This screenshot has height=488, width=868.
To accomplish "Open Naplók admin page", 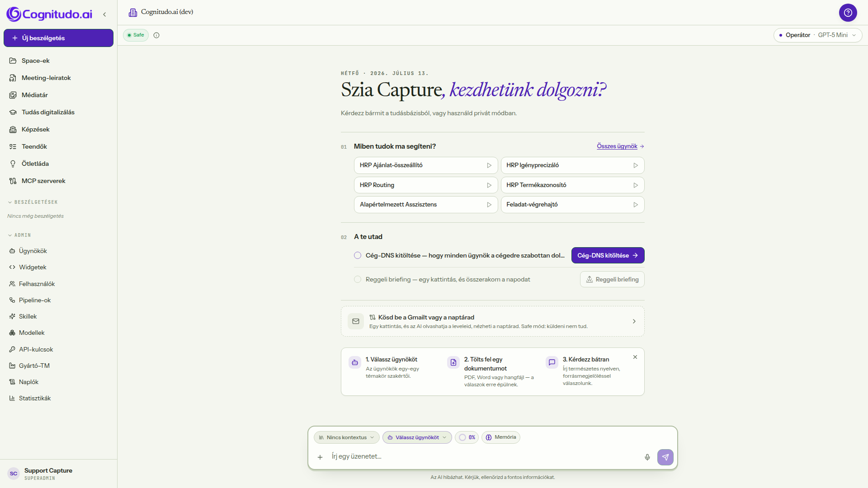I will pyautogui.click(x=58, y=382).
